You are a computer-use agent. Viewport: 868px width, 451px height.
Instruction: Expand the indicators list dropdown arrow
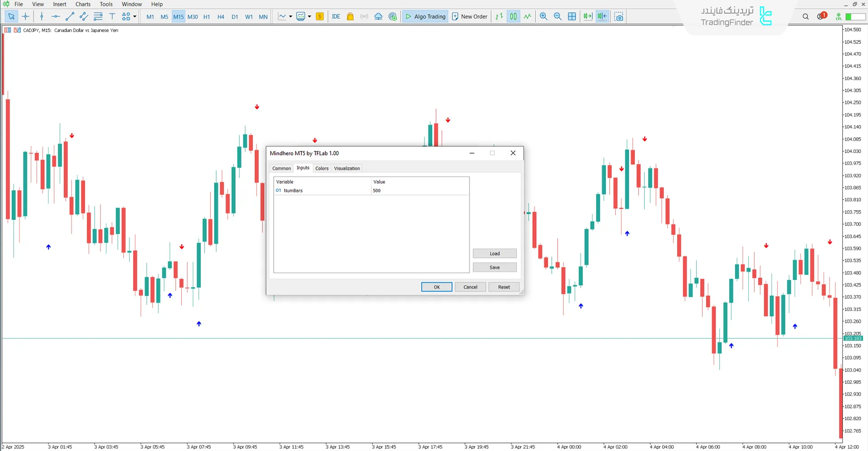(x=290, y=17)
